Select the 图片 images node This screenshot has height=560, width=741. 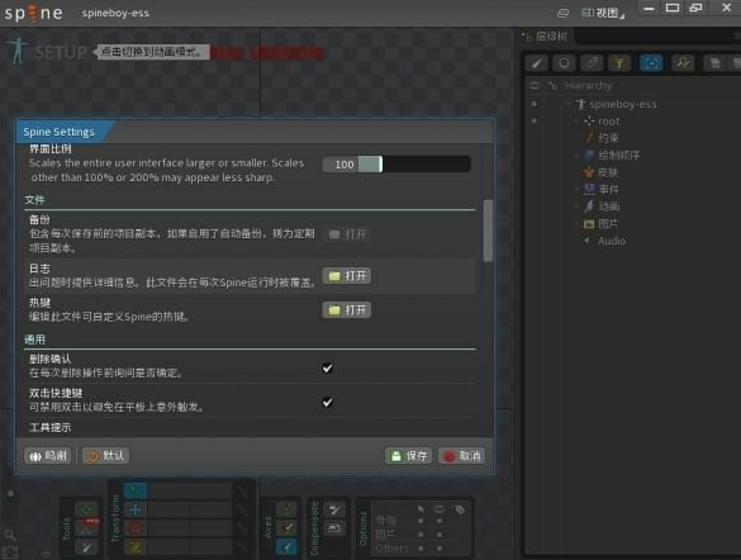point(601,224)
